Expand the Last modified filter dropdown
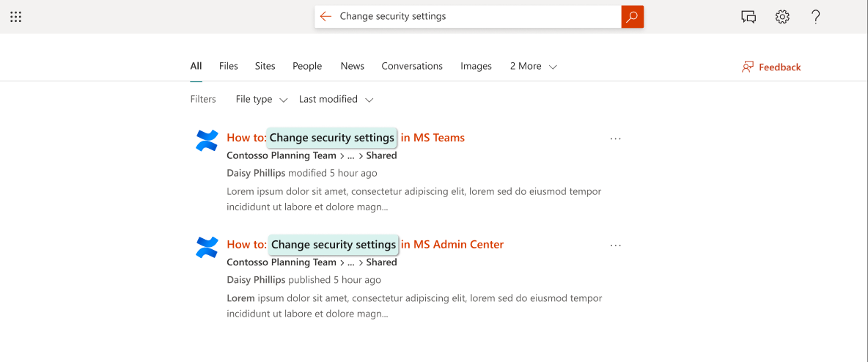 [x=336, y=100]
